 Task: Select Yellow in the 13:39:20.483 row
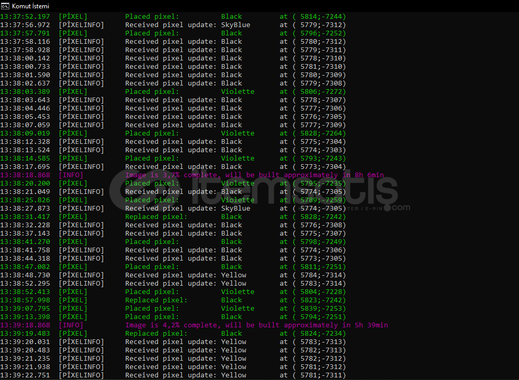[233, 350]
